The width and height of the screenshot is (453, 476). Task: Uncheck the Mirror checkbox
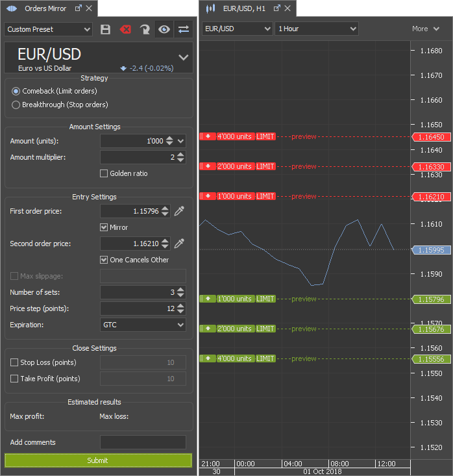[104, 227]
